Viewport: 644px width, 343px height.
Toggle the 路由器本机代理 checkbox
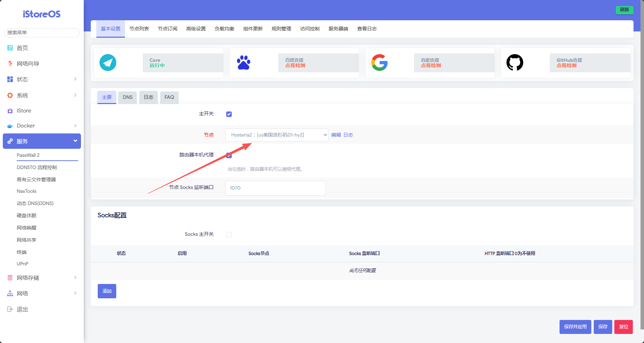(229, 155)
